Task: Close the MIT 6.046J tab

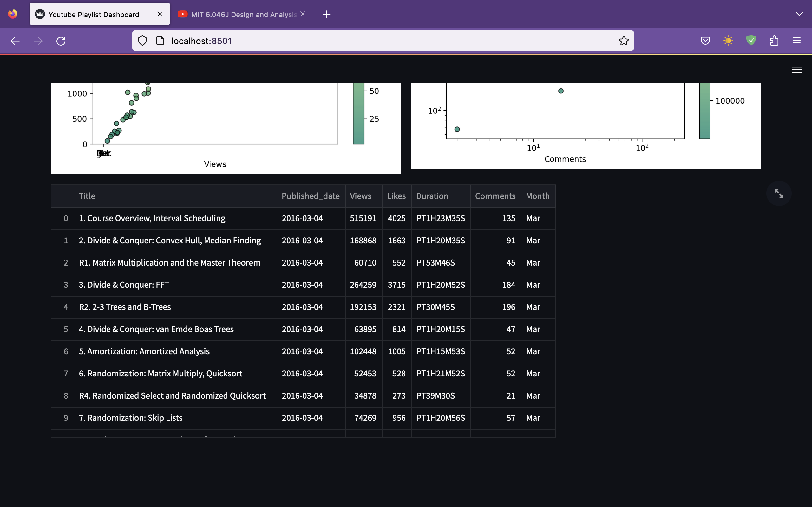Action: coord(303,14)
